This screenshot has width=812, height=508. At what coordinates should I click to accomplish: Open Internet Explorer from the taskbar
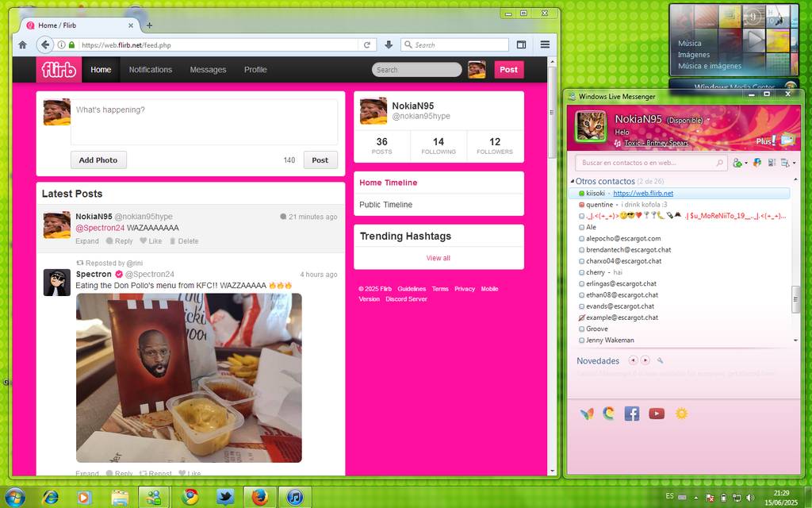tap(50, 498)
